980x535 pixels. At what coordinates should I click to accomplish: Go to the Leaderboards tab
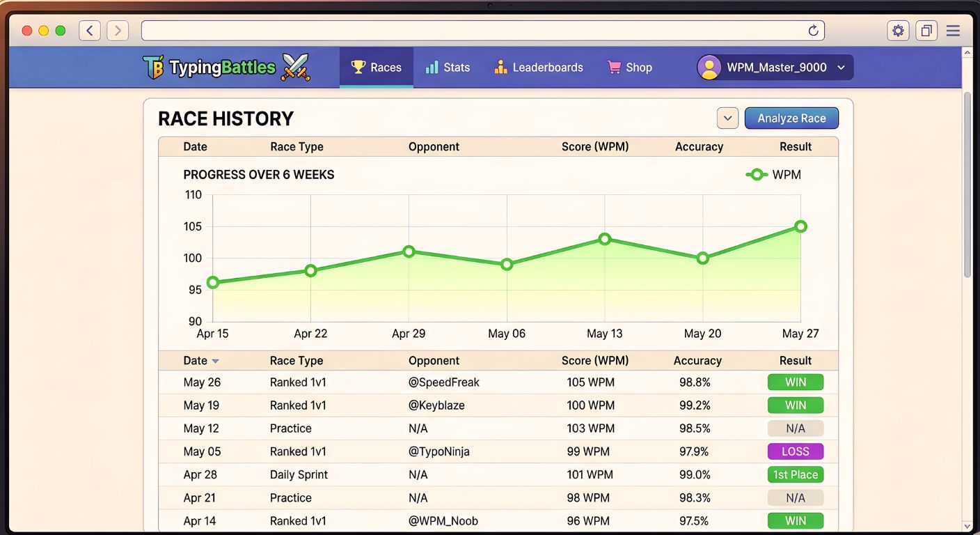539,68
